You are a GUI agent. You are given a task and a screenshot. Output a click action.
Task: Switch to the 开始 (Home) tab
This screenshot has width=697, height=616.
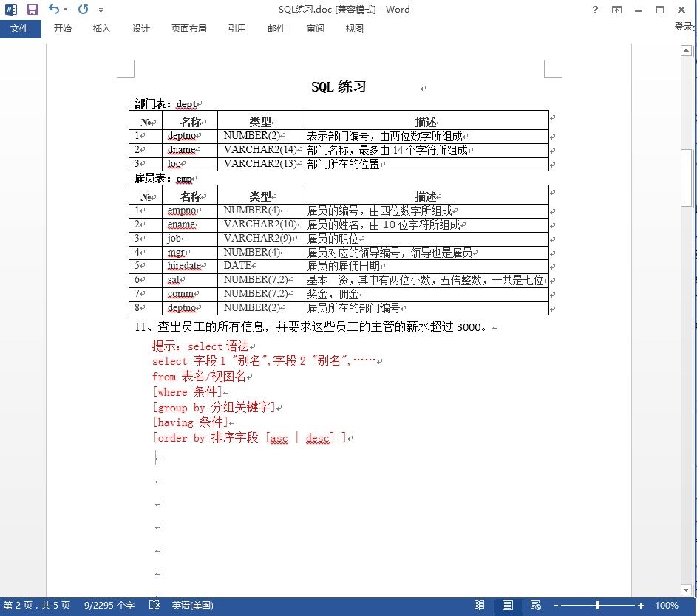tap(62, 29)
